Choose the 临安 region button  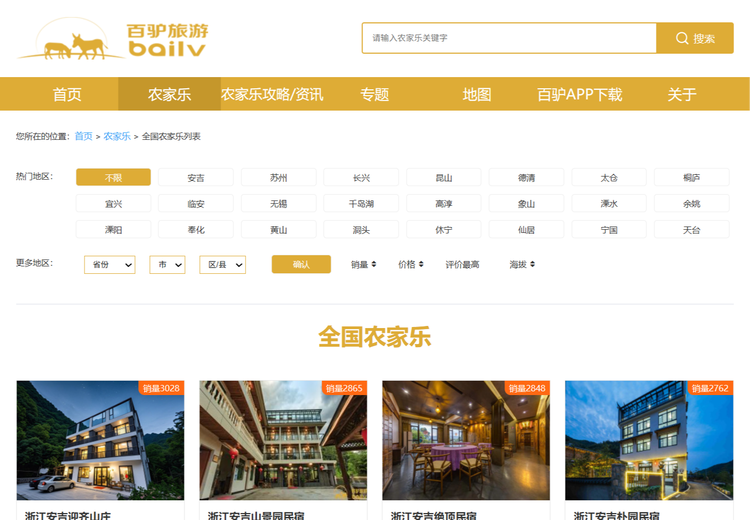coord(196,203)
